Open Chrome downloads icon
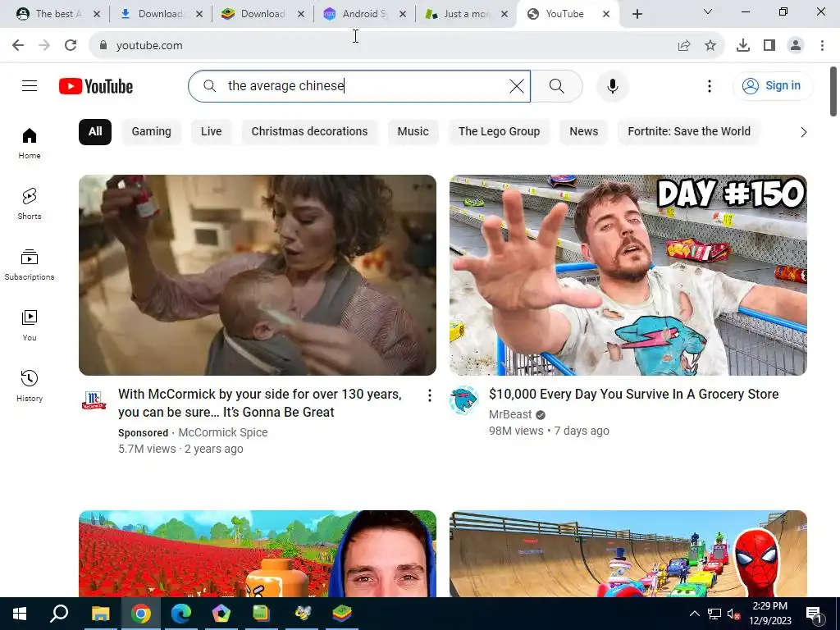This screenshot has height=630, width=840. click(x=742, y=46)
